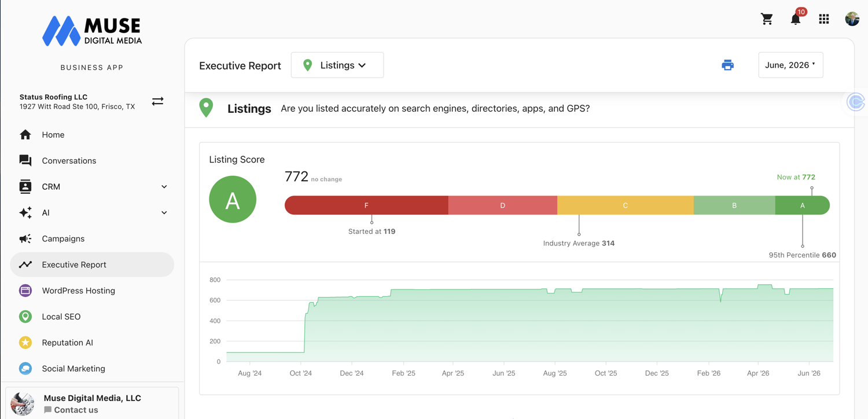Print the executive report

pyautogui.click(x=727, y=65)
